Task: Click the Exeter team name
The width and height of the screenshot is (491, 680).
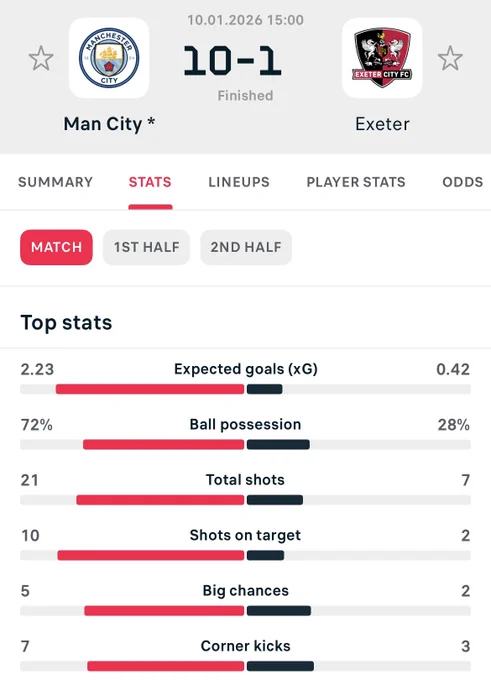Action: 382,124
